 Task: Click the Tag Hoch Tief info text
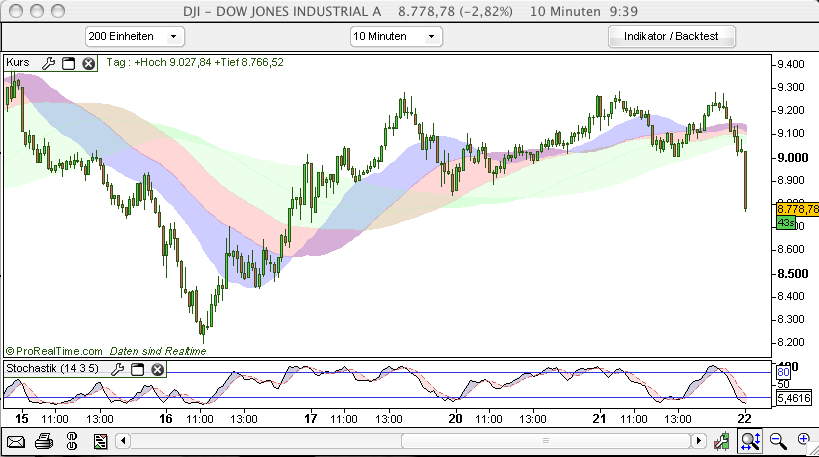(195, 63)
